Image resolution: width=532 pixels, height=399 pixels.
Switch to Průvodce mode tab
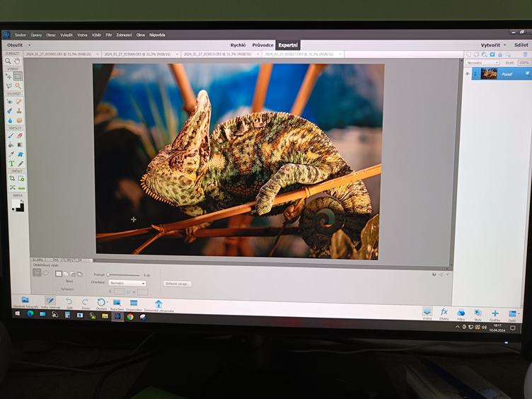pyautogui.click(x=262, y=45)
